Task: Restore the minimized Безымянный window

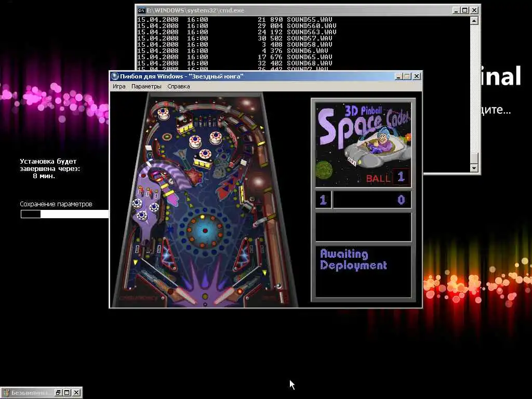Action: coord(58,393)
